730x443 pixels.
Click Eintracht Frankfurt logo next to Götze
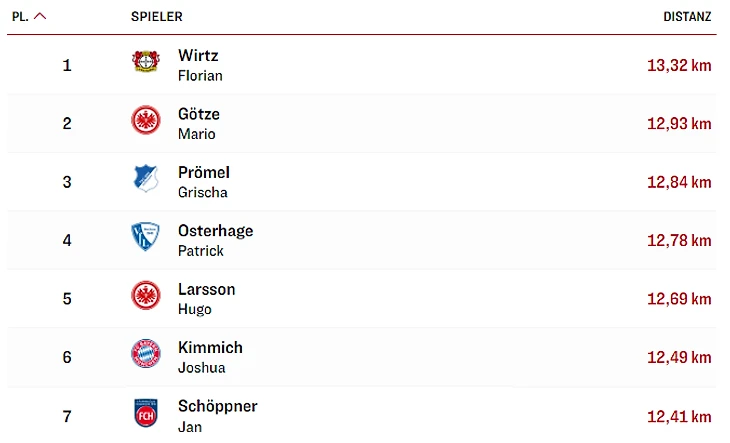point(146,121)
